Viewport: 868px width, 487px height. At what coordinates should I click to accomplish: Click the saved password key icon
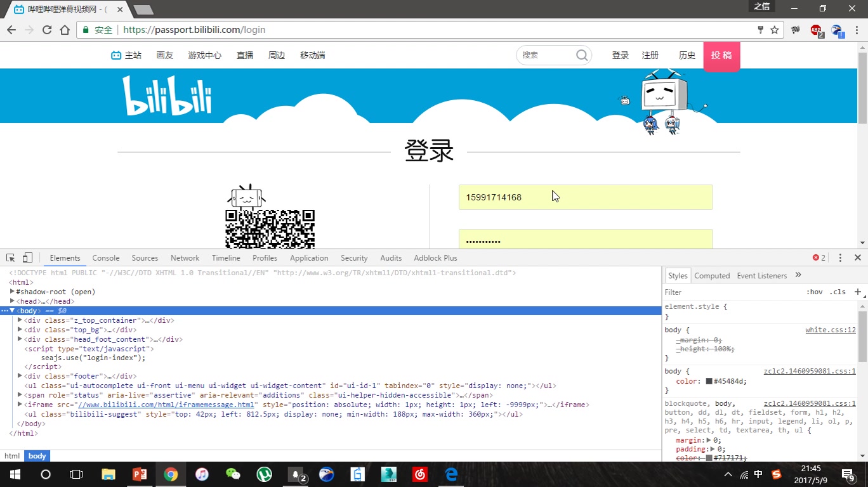coord(760,30)
